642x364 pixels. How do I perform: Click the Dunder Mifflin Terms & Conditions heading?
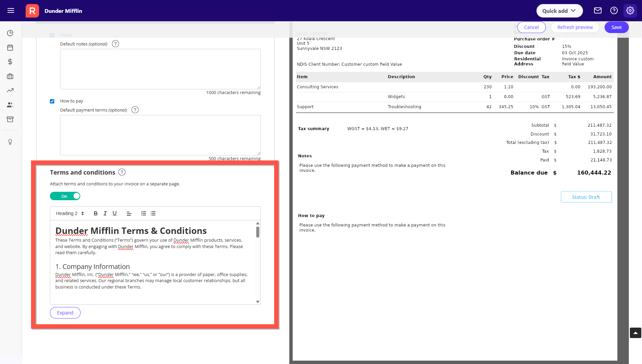131,231
